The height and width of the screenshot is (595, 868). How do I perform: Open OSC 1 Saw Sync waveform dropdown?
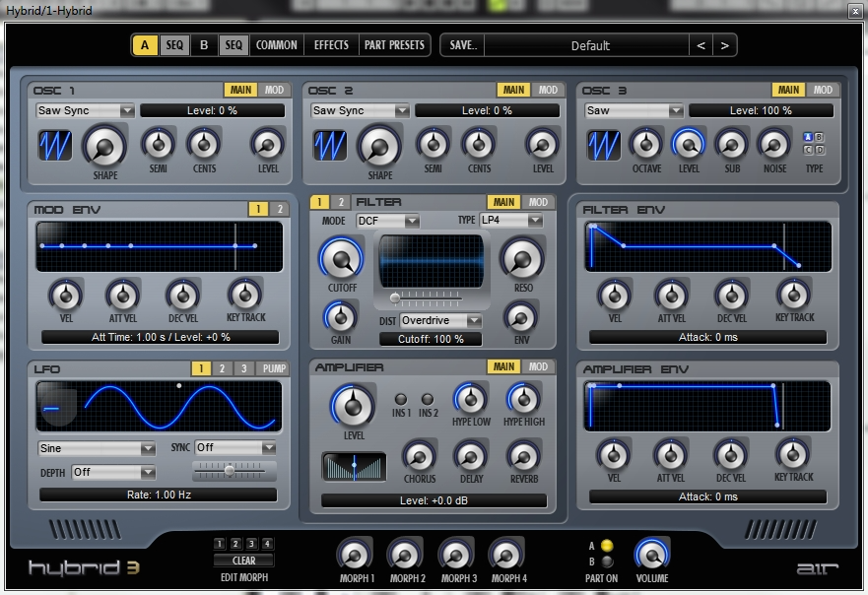tap(85, 110)
